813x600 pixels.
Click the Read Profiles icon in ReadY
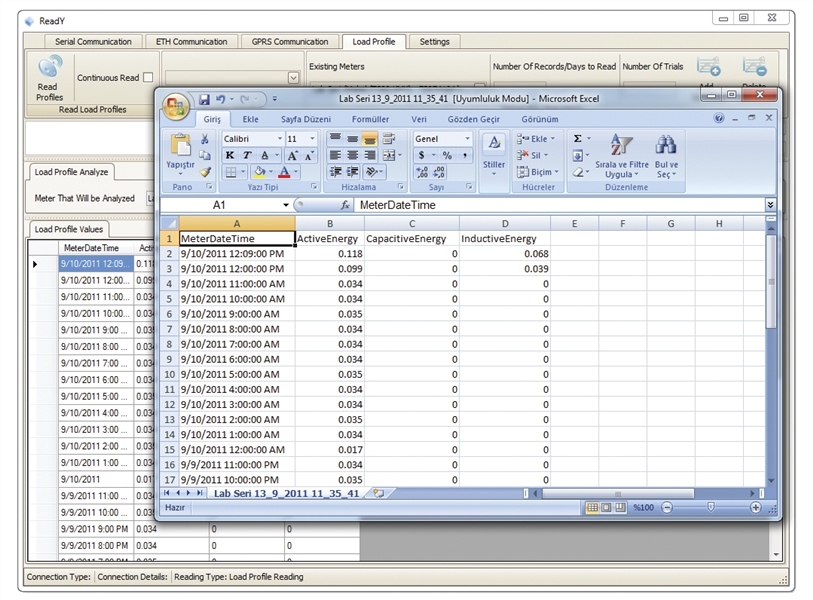[50, 67]
